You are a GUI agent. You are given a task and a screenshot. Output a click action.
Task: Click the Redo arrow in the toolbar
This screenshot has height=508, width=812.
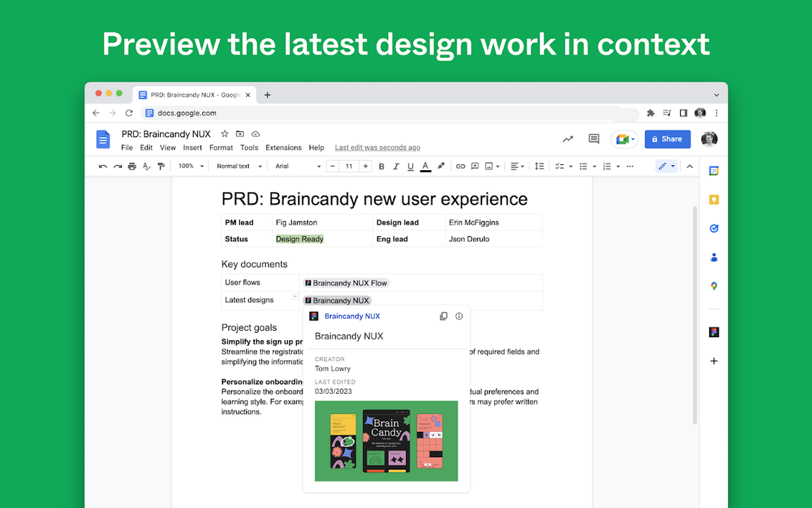point(118,167)
